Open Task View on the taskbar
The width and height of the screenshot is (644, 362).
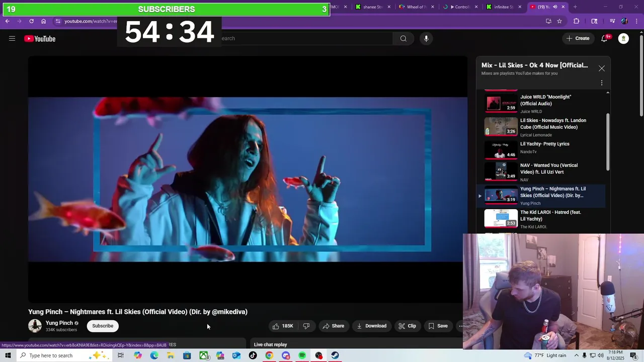[x=121, y=355]
